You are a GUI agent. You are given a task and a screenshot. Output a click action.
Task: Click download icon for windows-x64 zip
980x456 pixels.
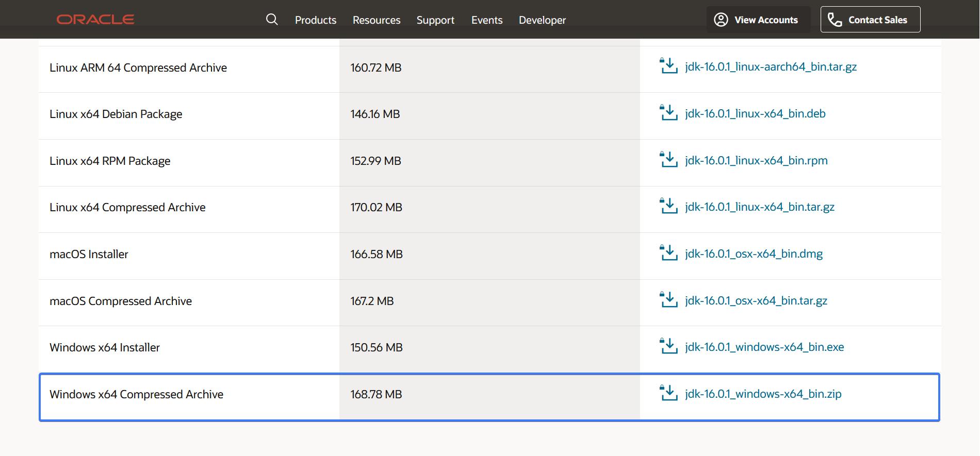[x=668, y=393]
